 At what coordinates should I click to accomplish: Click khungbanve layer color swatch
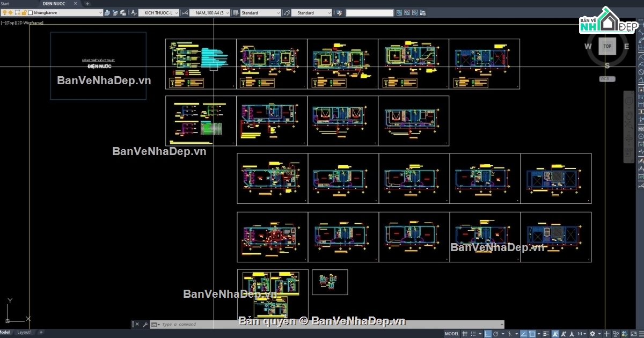31,12
